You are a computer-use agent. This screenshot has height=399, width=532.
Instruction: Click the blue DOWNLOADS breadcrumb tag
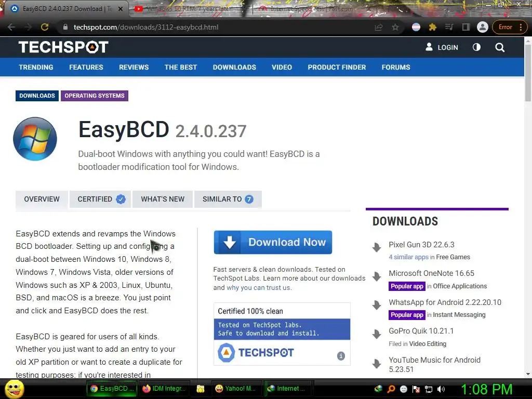point(37,96)
